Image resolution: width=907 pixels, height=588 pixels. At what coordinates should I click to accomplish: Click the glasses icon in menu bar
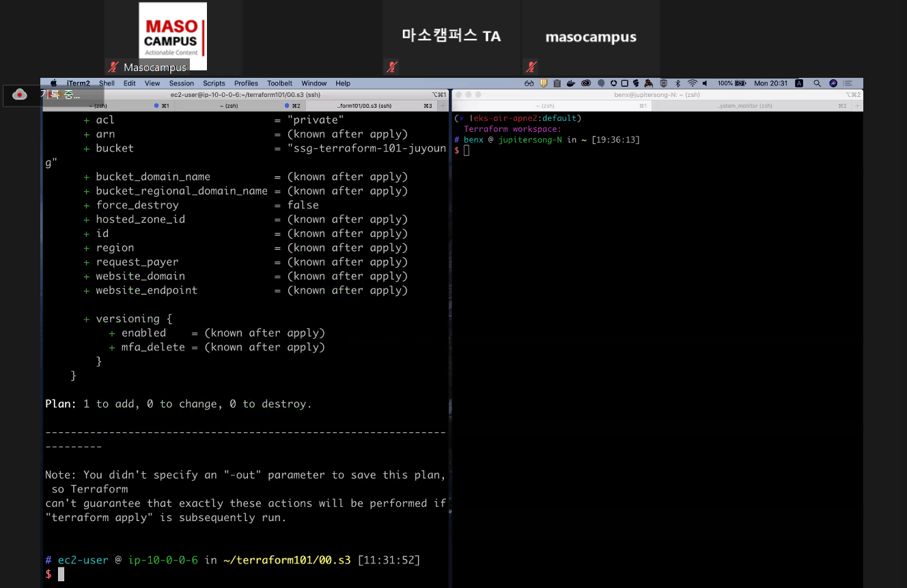[529, 83]
